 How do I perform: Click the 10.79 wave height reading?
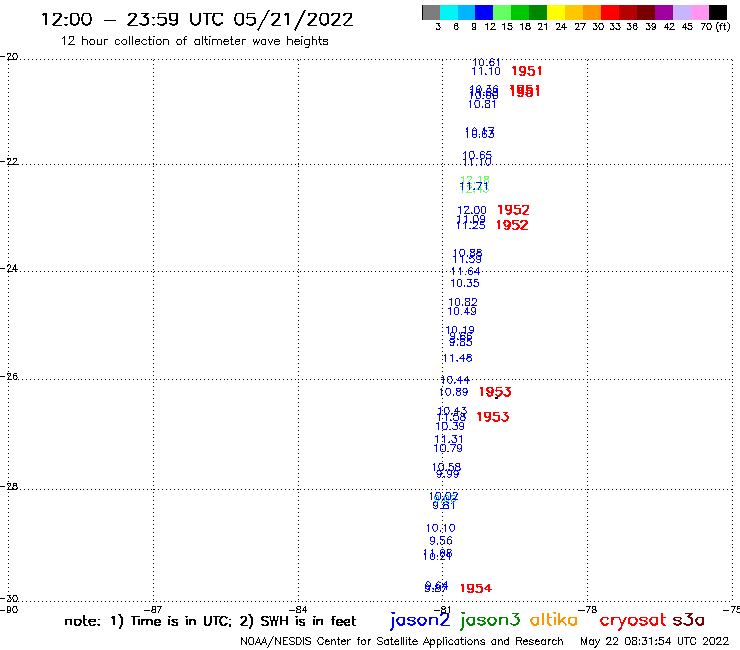point(448,448)
